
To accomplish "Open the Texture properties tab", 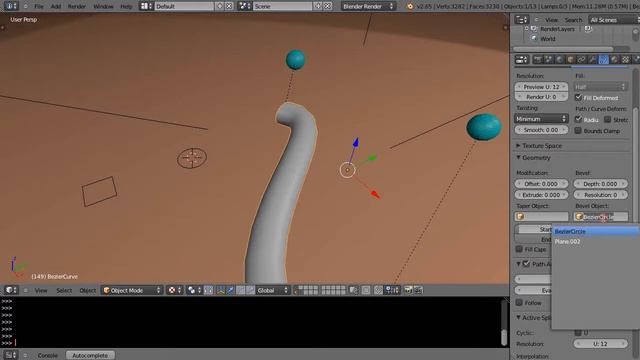I will (626, 60).
